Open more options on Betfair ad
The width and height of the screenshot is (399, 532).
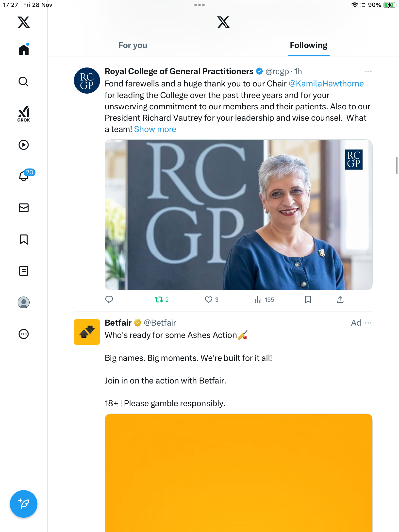pyautogui.click(x=368, y=323)
